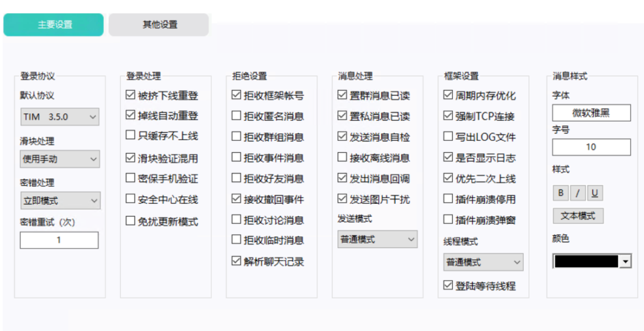Toggle Underline style button U
Screen dimensions: 644x331
coord(595,193)
